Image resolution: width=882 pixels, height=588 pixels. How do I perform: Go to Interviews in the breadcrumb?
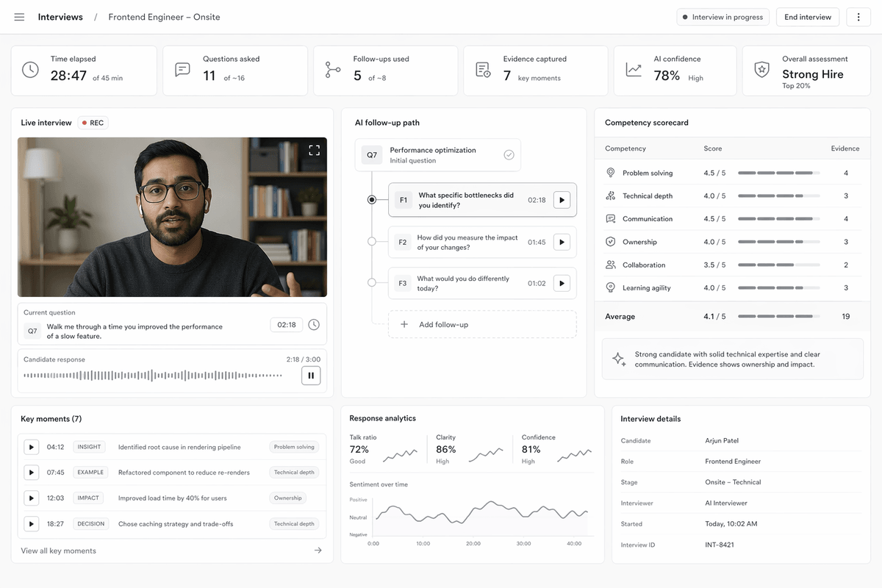click(60, 17)
